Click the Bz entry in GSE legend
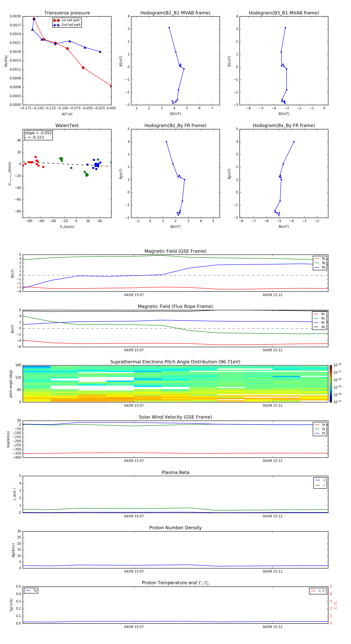Viewport: 351px width, 644px height. [x=320, y=268]
